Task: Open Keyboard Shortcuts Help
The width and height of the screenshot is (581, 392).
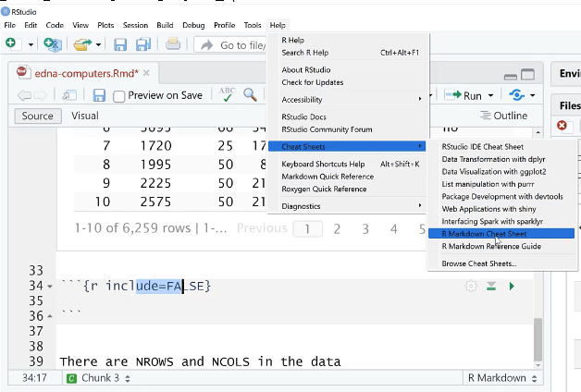Action: pyautogui.click(x=349, y=164)
